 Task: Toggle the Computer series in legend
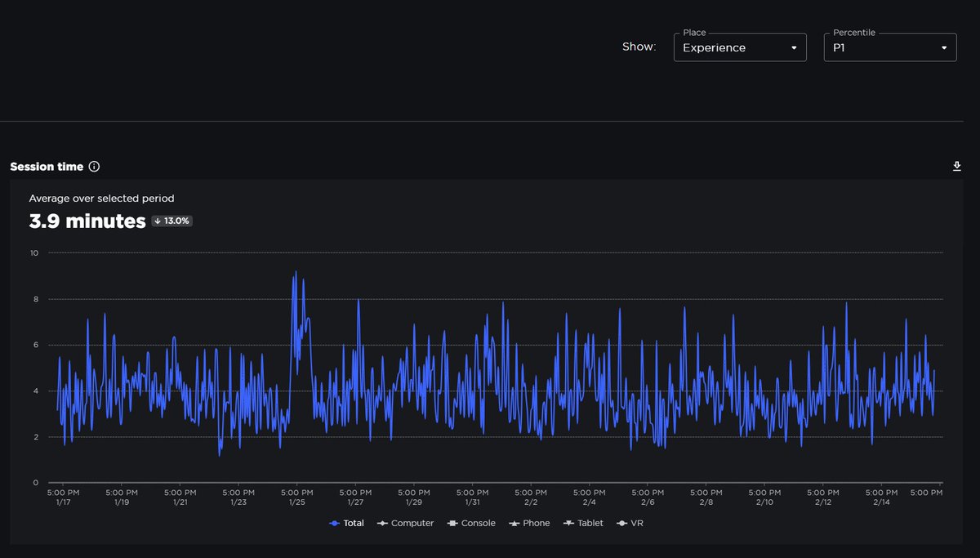pos(405,523)
